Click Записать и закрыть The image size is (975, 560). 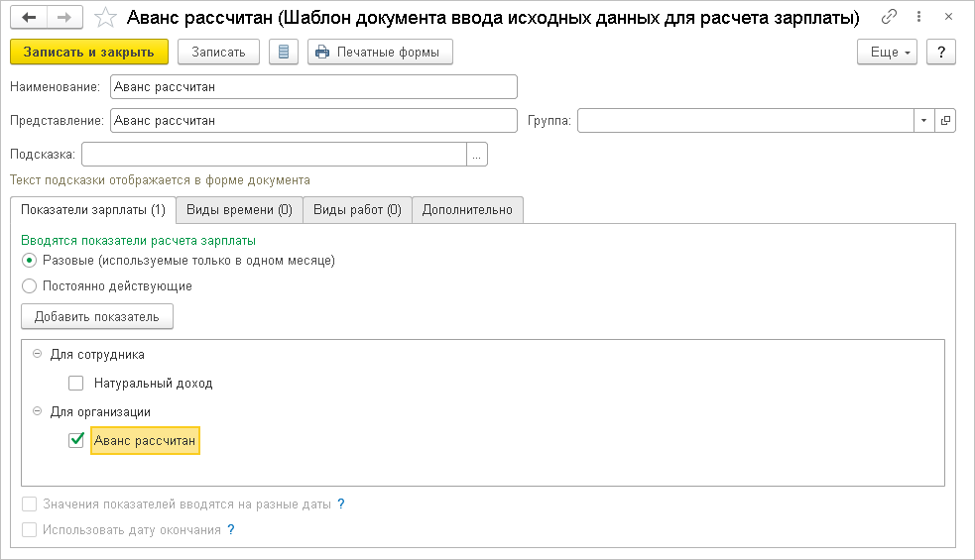click(x=89, y=53)
